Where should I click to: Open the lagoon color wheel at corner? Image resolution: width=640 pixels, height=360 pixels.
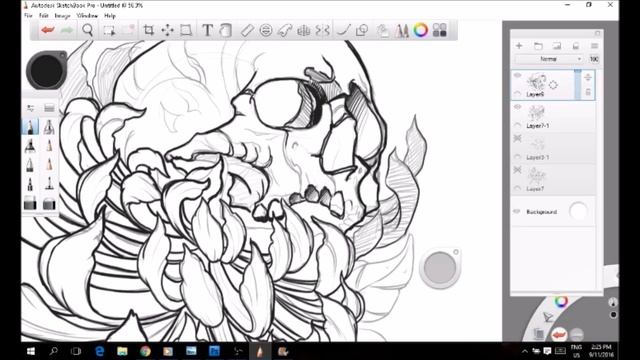[561, 302]
